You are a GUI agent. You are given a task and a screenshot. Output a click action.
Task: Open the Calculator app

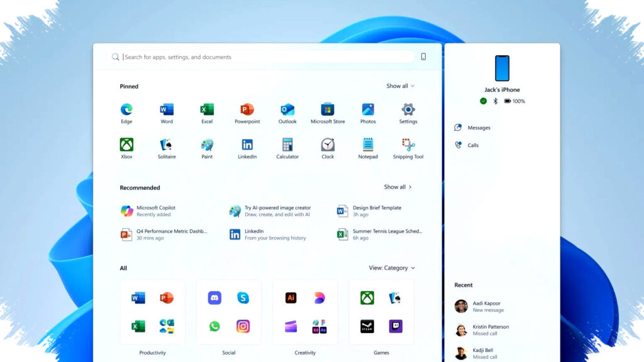(287, 148)
